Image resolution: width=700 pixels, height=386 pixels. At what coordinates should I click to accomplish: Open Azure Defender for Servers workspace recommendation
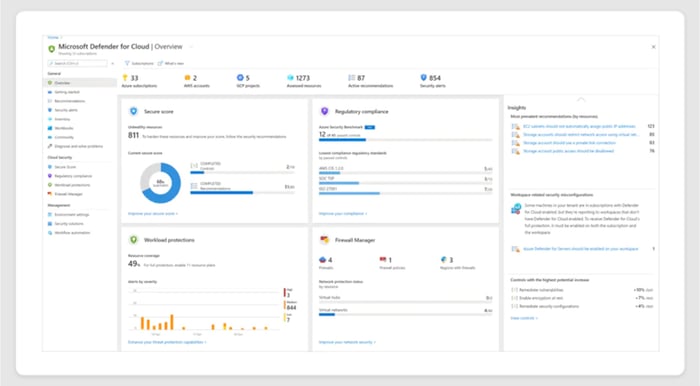(581, 249)
